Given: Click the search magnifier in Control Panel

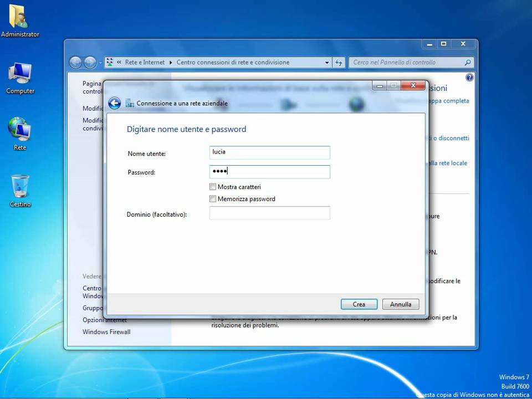Looking at the screenshot, I should click(x=467, y=63).
